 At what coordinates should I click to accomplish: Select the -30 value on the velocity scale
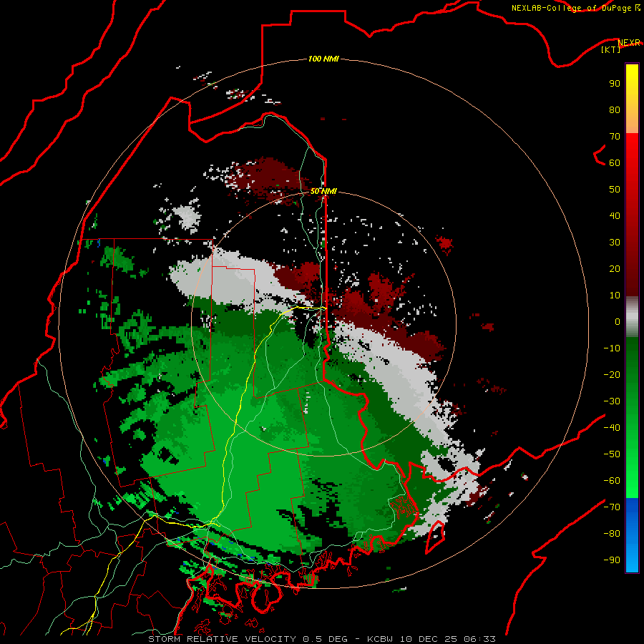612,401
